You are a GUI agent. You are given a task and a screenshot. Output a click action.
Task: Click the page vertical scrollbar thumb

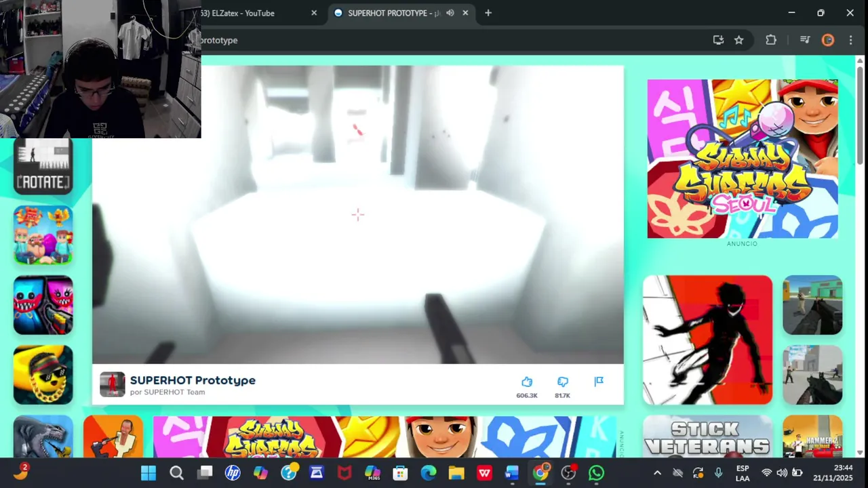click(861, 114)
